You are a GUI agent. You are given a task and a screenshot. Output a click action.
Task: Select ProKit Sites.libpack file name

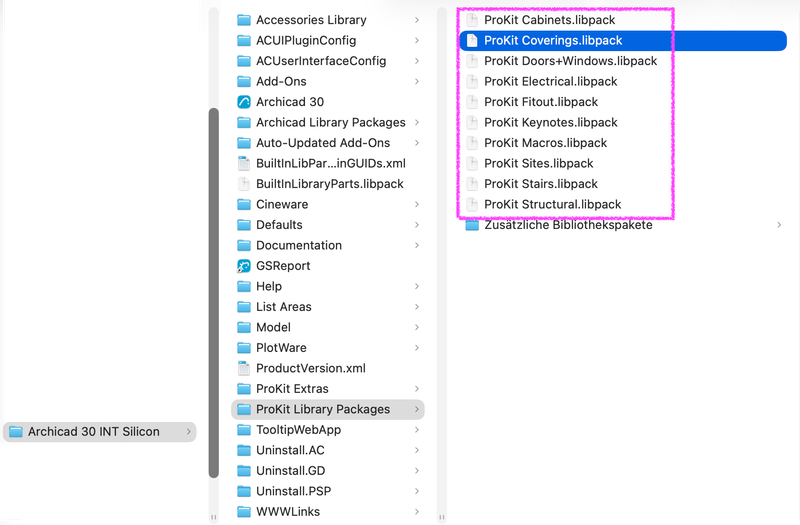point(539,163)
